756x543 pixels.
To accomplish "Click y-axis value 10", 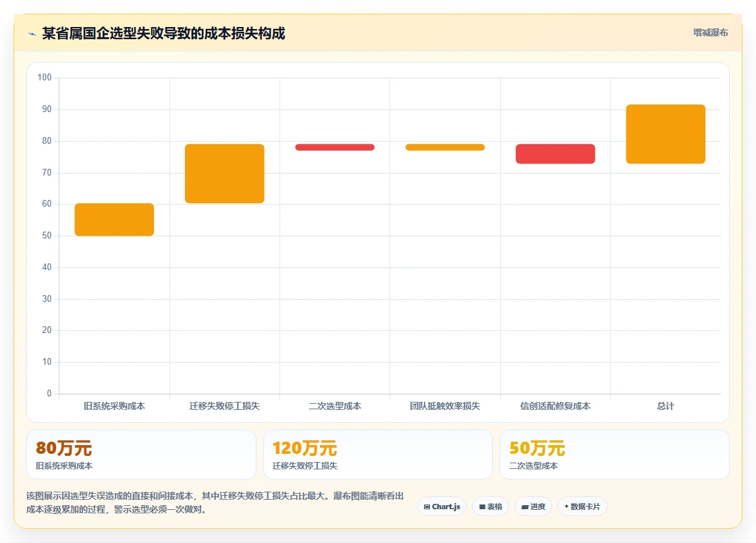I will pyautogui.click(x=47, y=362).
